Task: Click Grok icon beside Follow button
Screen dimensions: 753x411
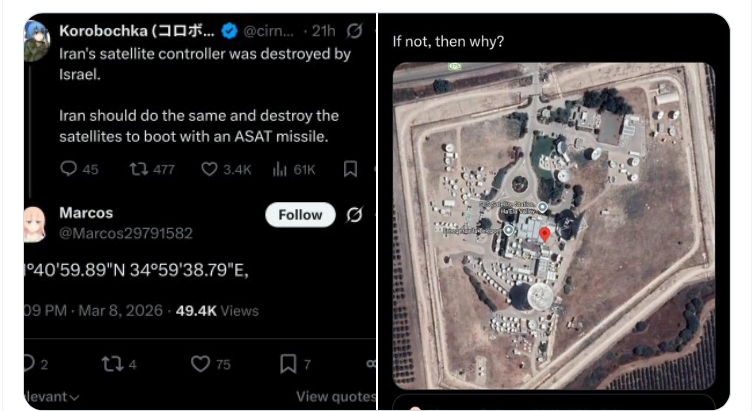Action: 354,215
